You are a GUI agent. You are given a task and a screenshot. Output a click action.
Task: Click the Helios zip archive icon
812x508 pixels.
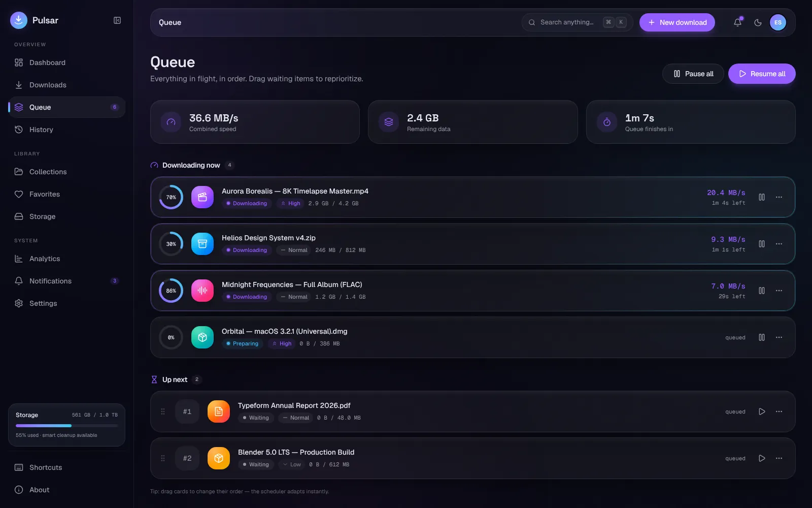[202, 244]
